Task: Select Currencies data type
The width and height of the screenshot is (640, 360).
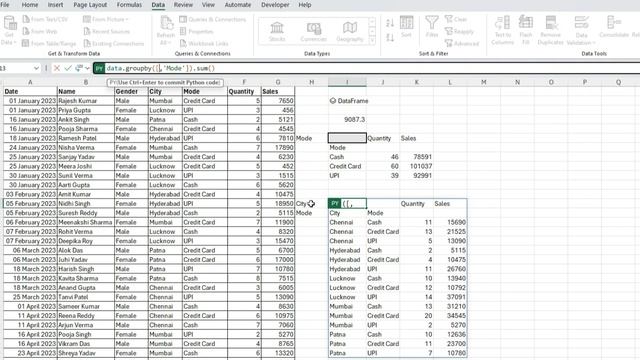Action: point(313,31)
